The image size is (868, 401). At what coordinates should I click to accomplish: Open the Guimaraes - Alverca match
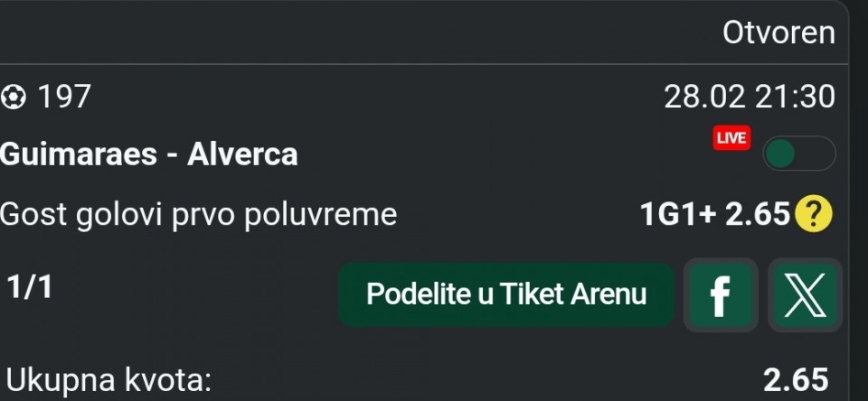(x=149, y=154)
